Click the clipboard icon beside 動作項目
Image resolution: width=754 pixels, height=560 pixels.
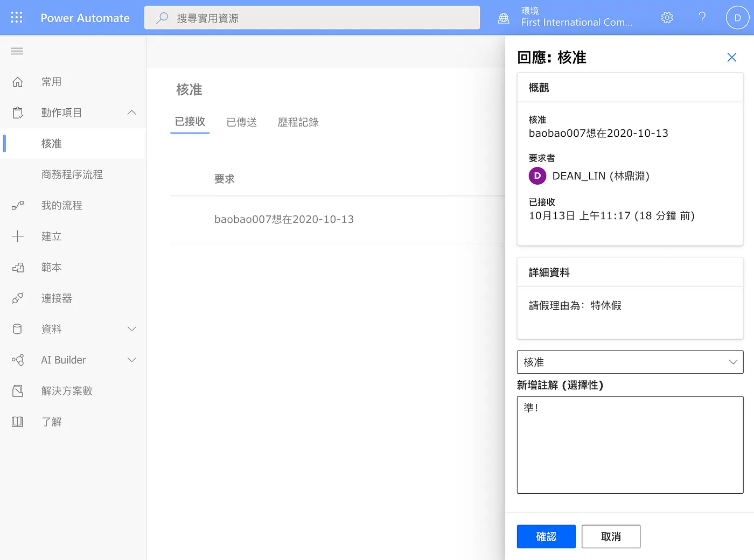tap(18, 113)
